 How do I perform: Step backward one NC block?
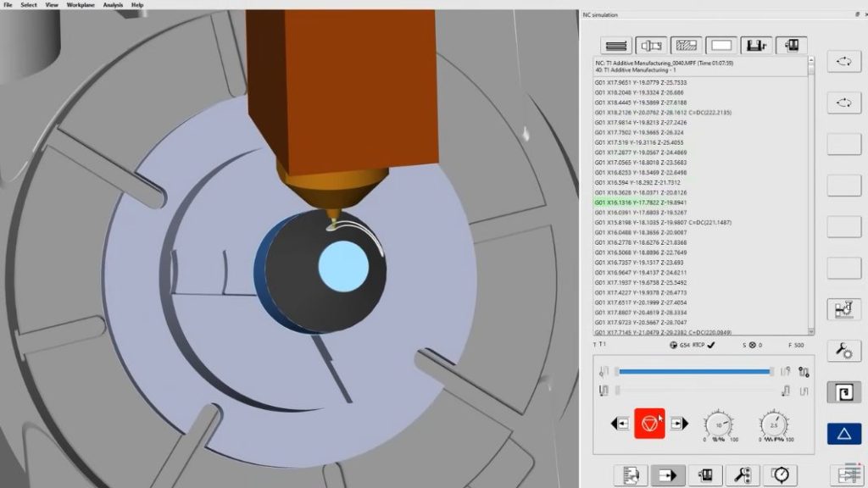620,422
